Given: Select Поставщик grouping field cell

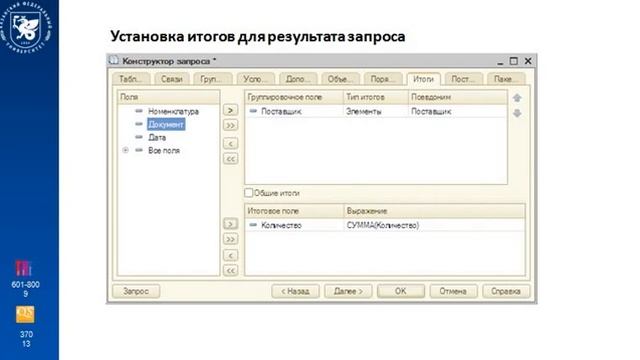Looking at the screenshot, I should (294, 111).
